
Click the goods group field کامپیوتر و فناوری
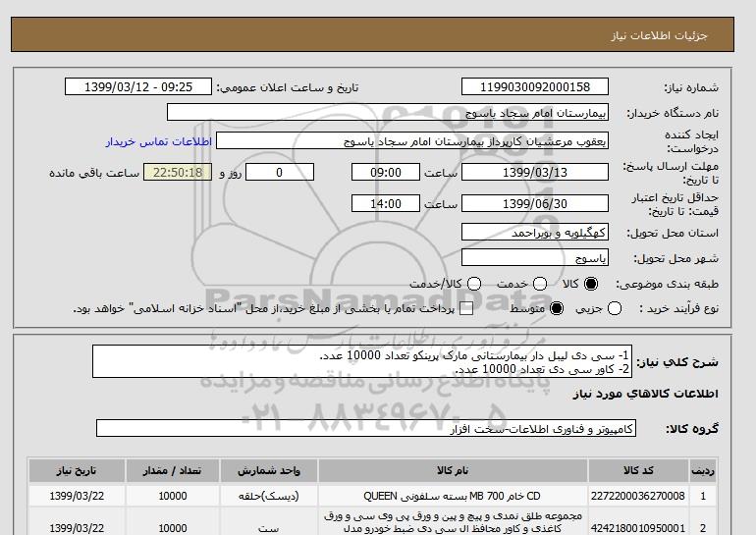coord(366,428)
